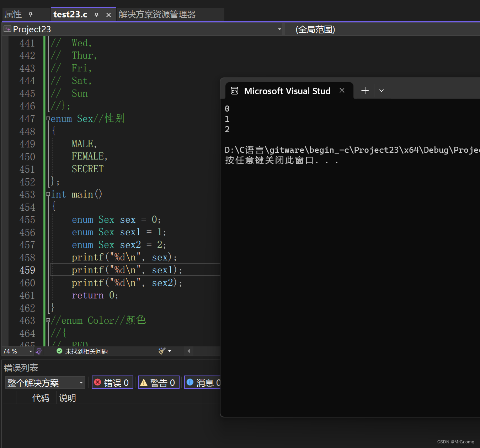Click the code health indicator icon
This screenshot has width=480, height=448.
[x=39, y=351]
